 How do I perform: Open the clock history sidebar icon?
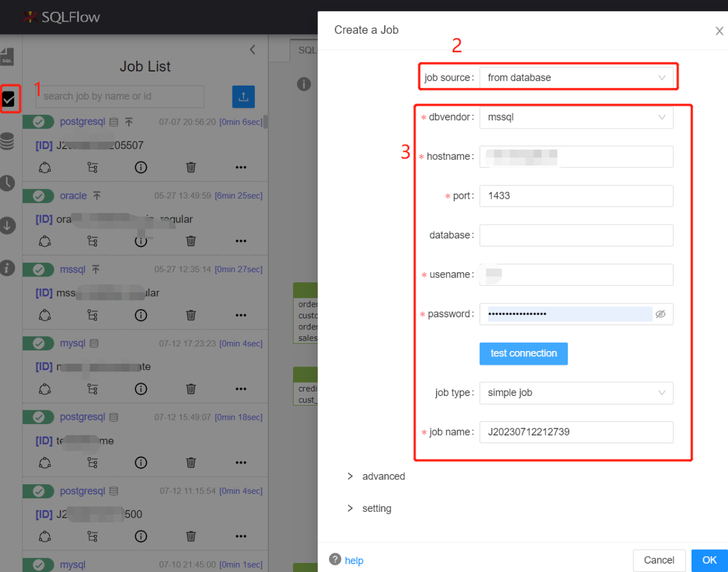(x=7, y=183)
